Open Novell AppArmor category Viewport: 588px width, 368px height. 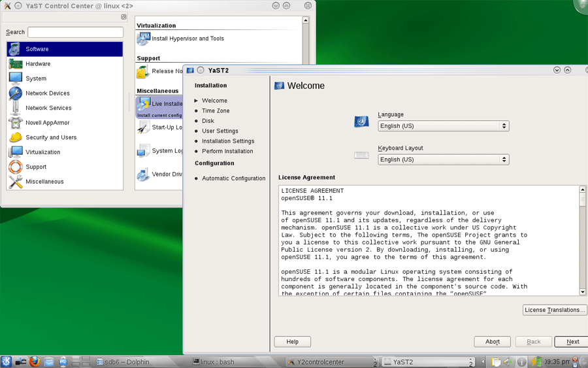[65, 123]
